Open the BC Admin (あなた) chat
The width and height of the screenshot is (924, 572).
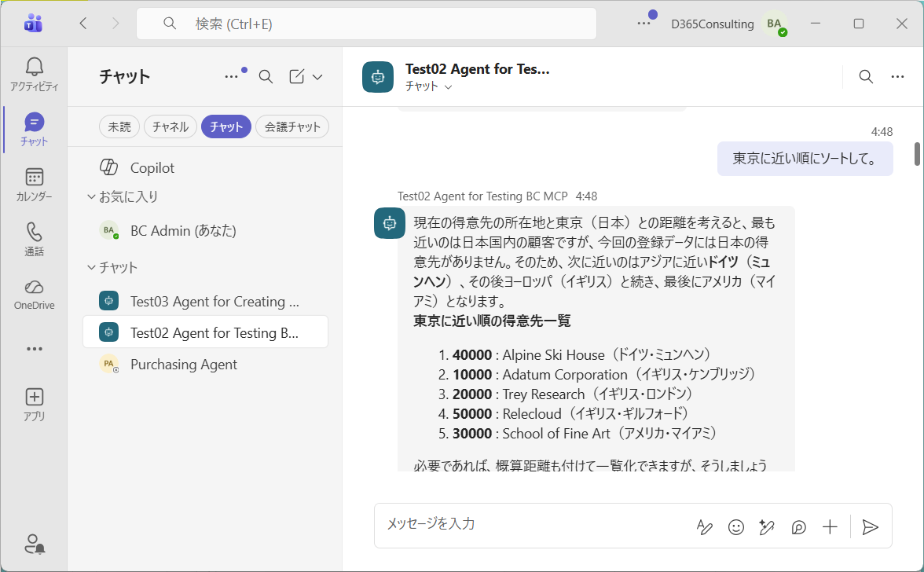point(206,230)
